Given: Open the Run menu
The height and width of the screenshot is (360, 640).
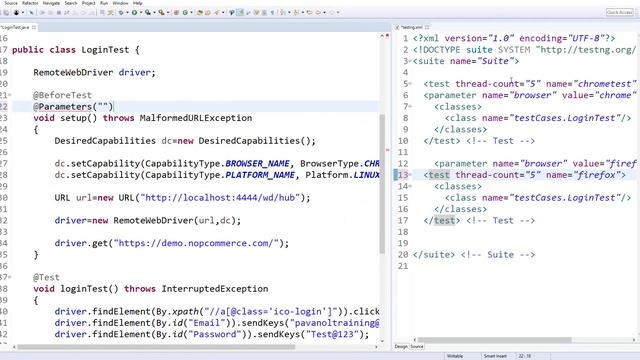Looking at the screenshot, I should click(x=104, y=3).
